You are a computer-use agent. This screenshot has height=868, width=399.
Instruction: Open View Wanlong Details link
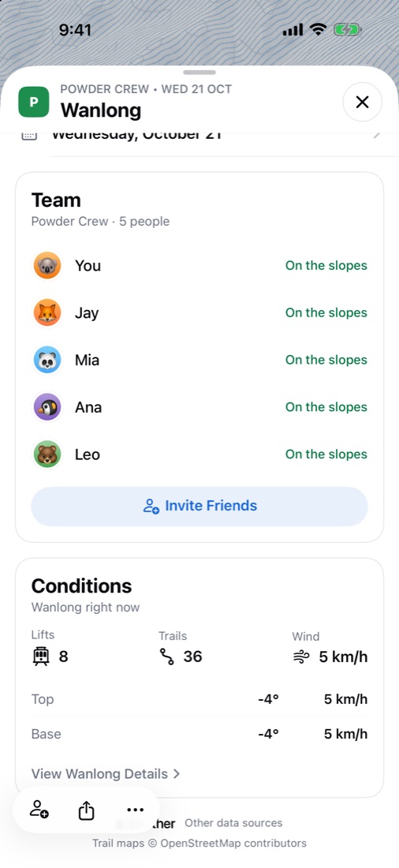(106, 774)
